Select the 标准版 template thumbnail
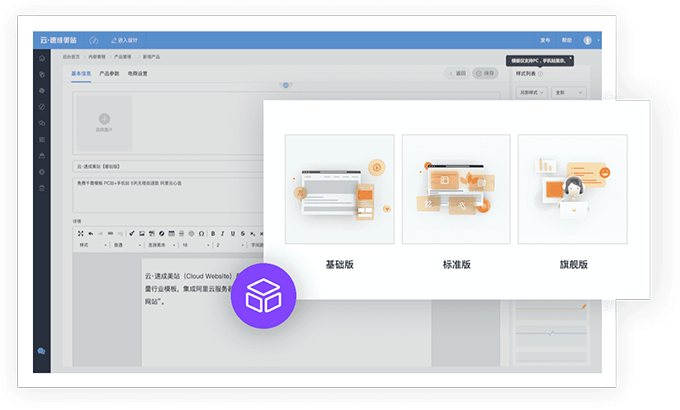This screenshot has height=410, width=680. tap(456, 189)
